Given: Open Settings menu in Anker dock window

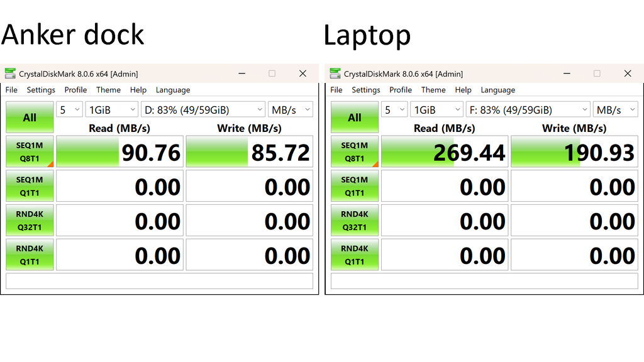Looking at the screenshot, I should (41, 90).
